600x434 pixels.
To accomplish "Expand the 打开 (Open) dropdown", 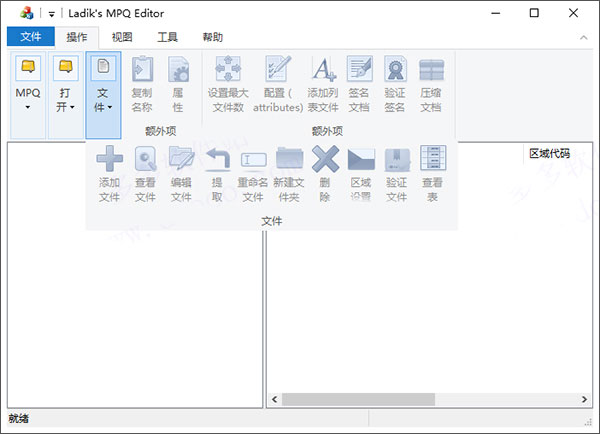I will (x=65, y=95).
